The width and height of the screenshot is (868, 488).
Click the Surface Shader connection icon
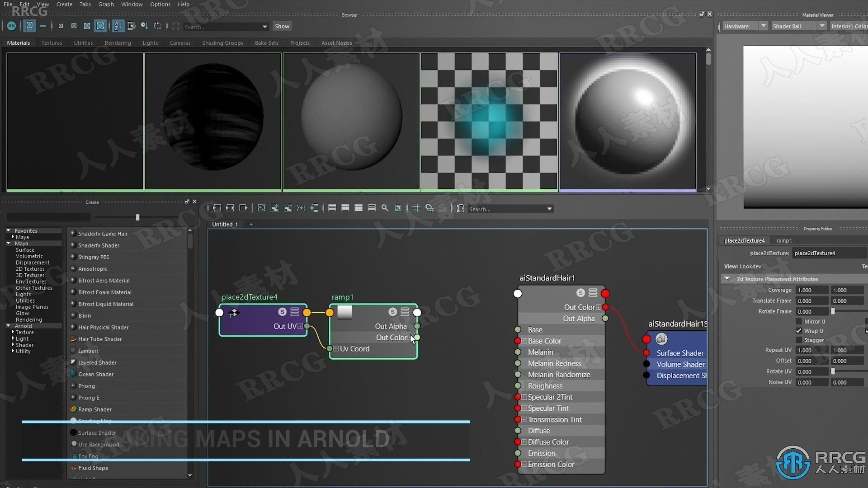[647, 352]
